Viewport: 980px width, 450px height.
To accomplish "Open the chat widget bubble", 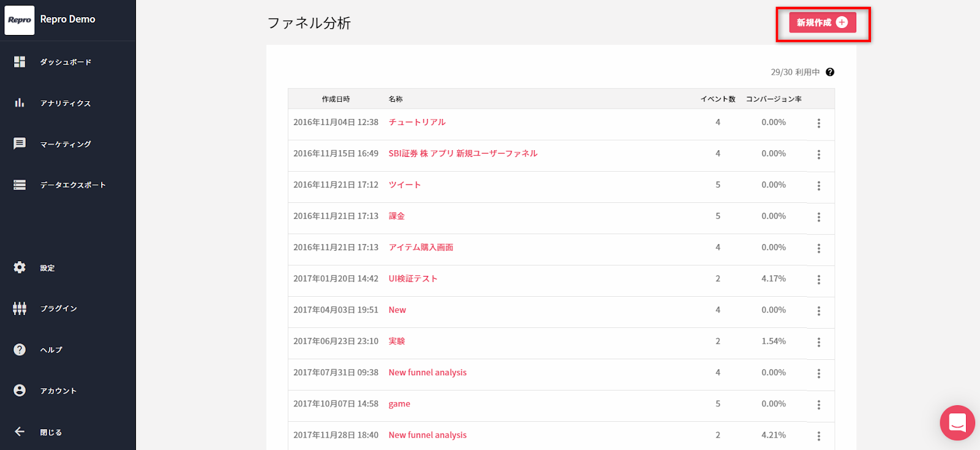I will point(957,422).
